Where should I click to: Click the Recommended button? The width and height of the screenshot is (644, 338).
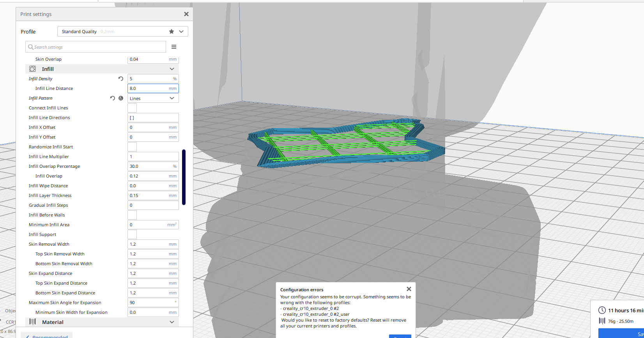coord(47,336)
